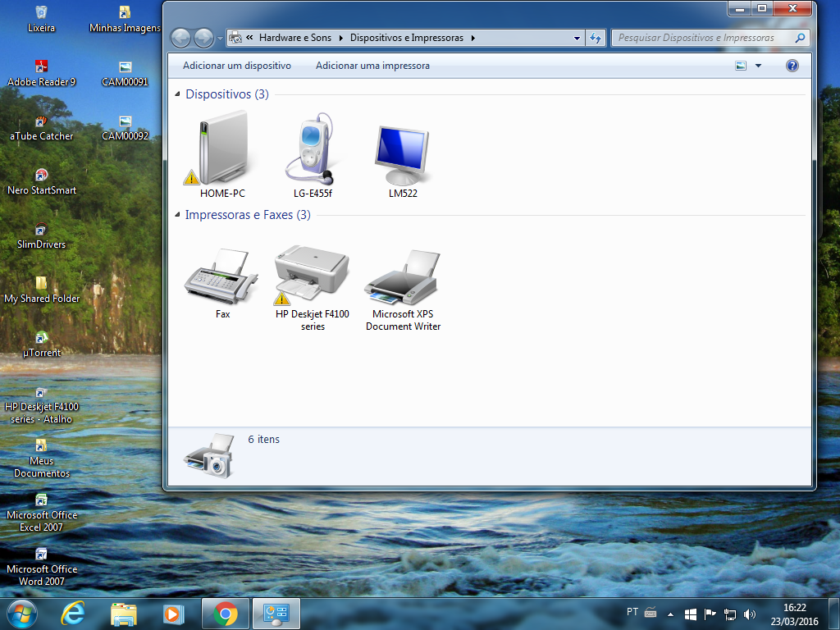
Task: Click the aTube Catcher desktop shortcut
Action: coord(41,127)
